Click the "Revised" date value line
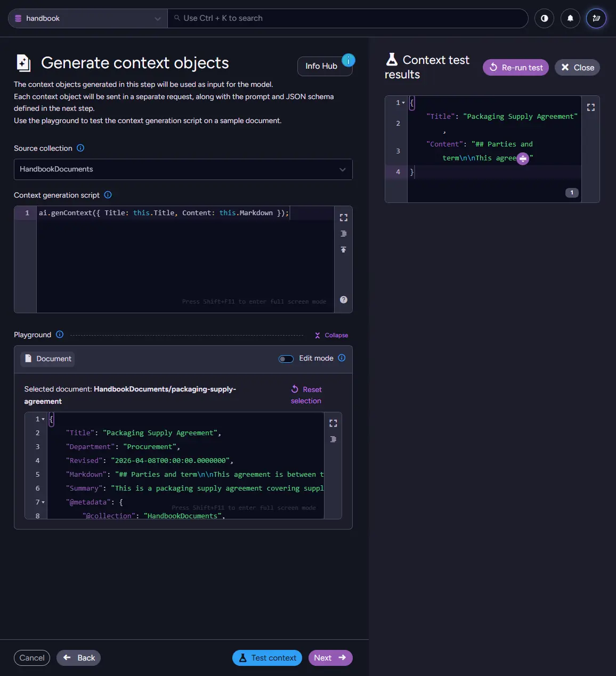 pos(150,461)
